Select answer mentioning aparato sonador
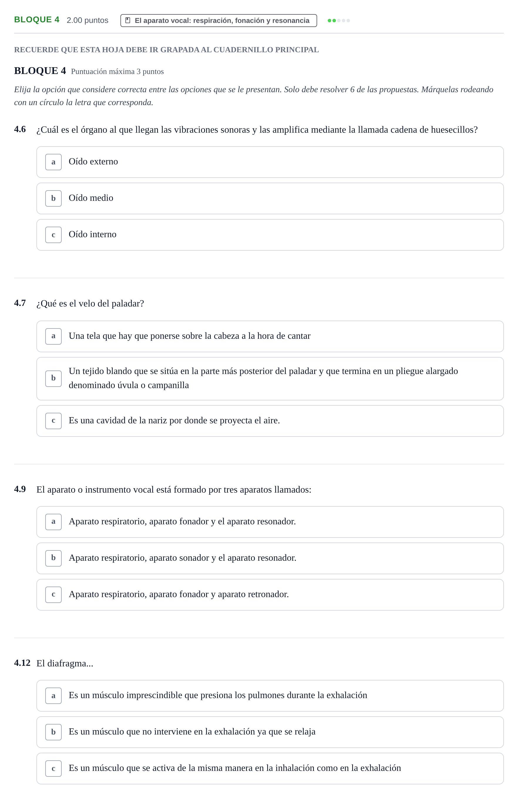Screen dimensions: 518x812 coord(270,558)
